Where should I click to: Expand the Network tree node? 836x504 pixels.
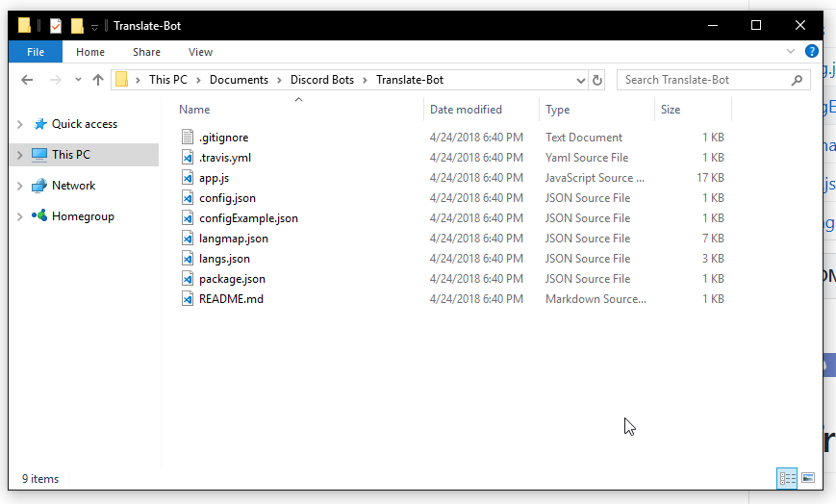tap(20, 186)
